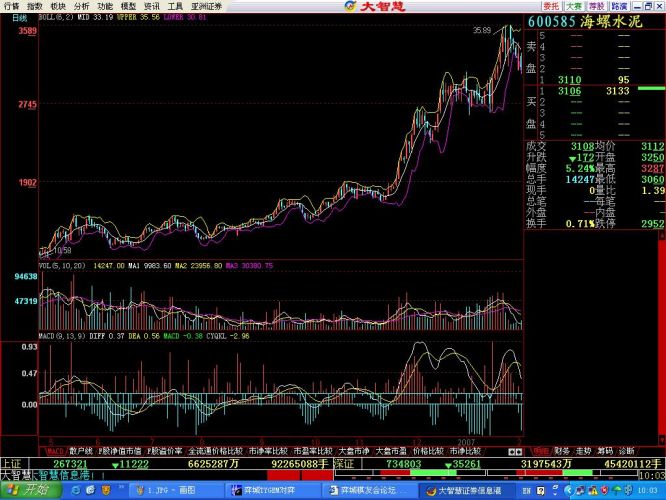Image resolution: width=666 pixels, height=500 pixels.
Task: Click the help question-mark icon on the language bar
Action: tap(540, 491)
